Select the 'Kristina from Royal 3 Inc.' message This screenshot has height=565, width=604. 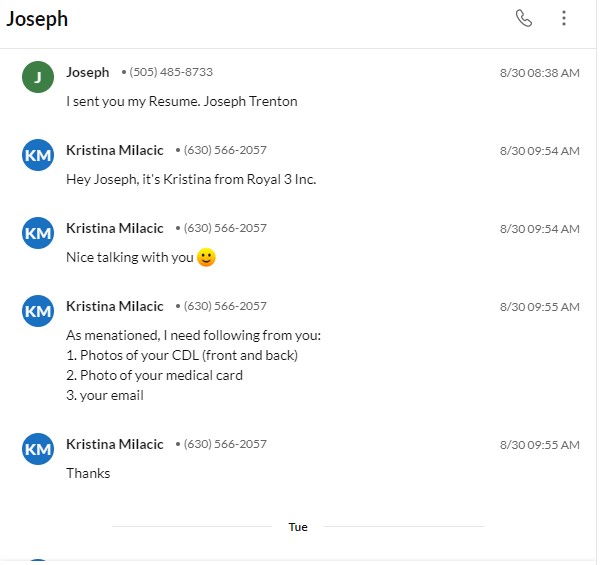click(191, 179)
